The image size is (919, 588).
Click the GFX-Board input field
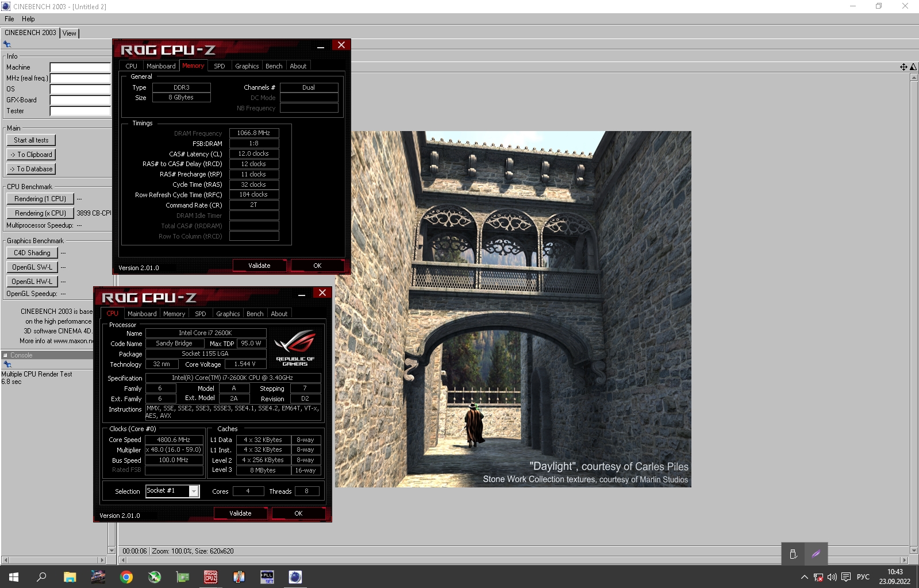click(80, 100)
